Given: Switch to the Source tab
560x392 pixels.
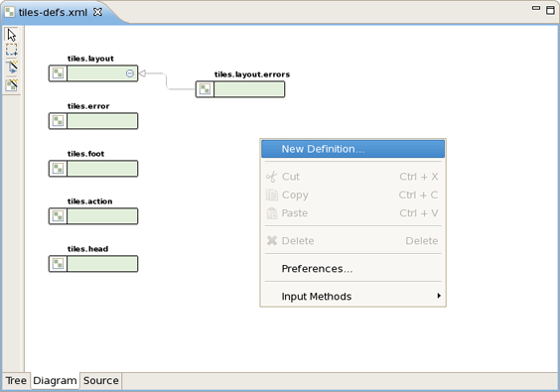Looking at the screenshot, I should pos(100,380).
